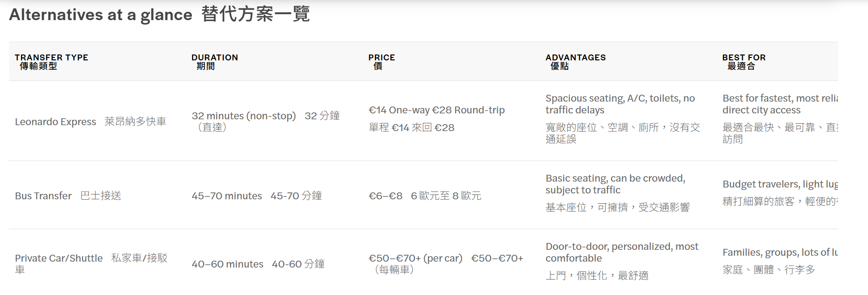The height and width of the screenshot is (295, 868).
Task: Click the "Families, groups" best-for cell
Action: (780, 252)
